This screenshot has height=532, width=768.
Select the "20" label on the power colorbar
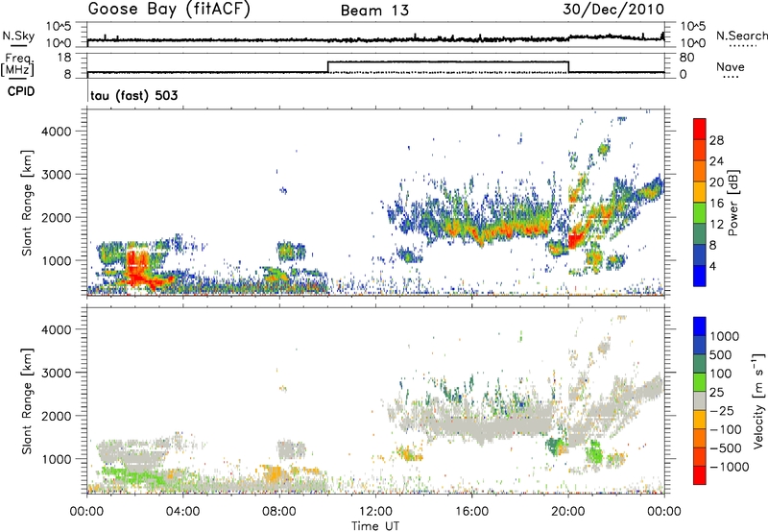pyautogui.click(x=716, y=182)
